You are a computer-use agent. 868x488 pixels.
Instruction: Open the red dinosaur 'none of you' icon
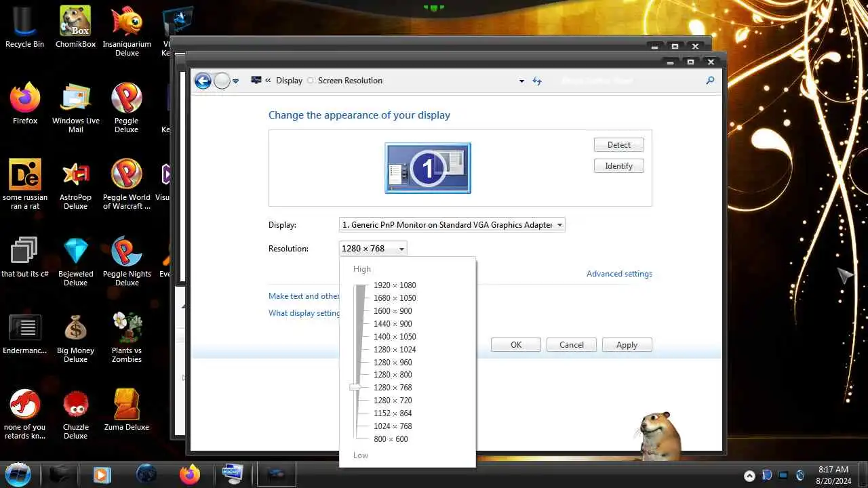coord(24,414)
